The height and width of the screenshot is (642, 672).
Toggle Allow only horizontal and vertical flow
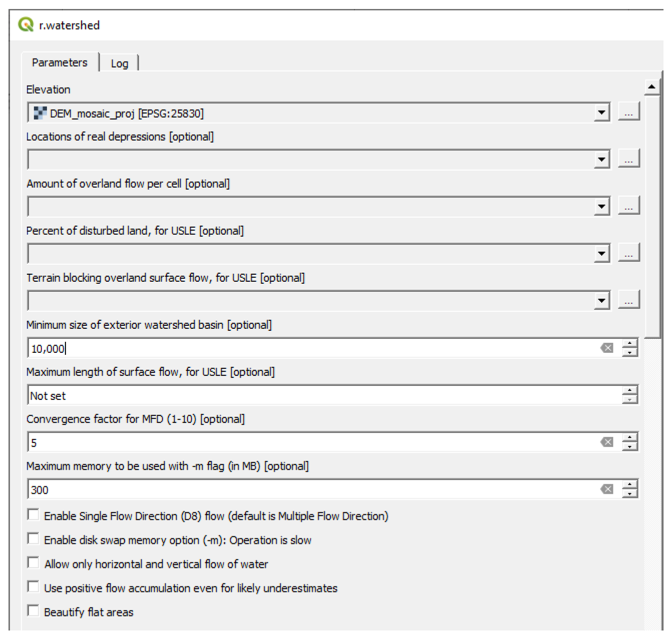coord(33,563)
